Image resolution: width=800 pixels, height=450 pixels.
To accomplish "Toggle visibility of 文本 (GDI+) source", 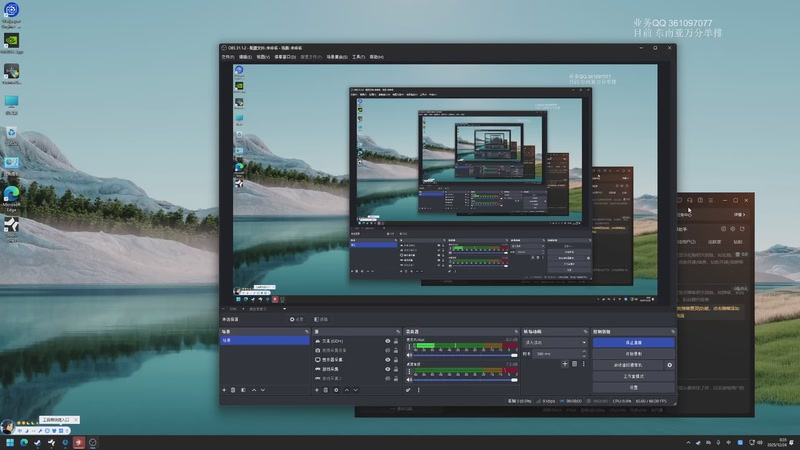I will tap(388, 341).
